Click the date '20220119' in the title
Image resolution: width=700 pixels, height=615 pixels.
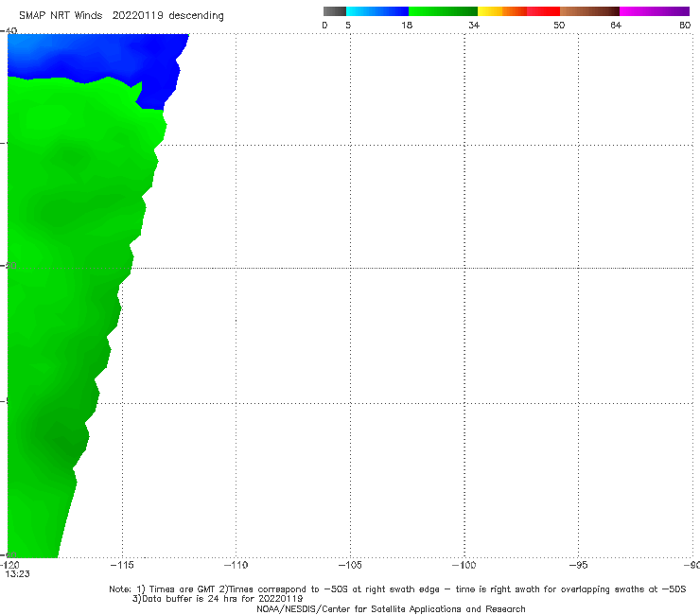click(137, 16)
